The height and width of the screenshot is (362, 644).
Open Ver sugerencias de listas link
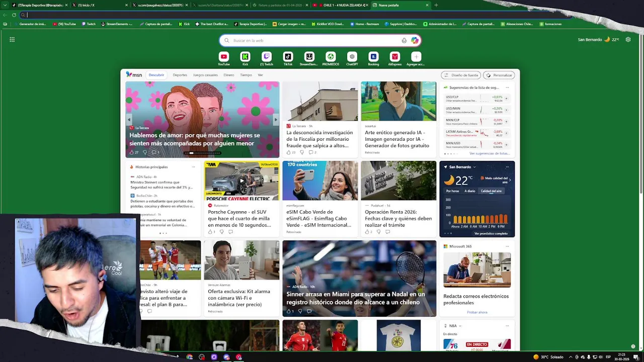point(490,153)
